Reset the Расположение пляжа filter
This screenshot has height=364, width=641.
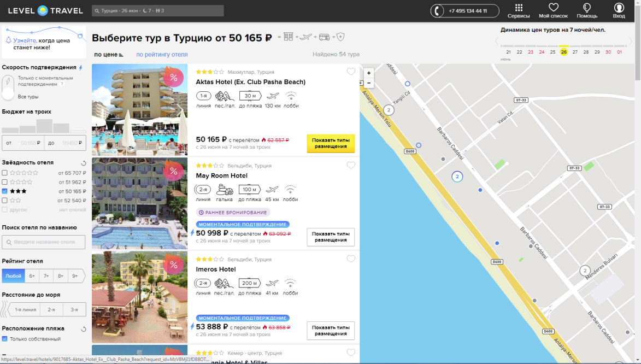(x=84, y=329)
